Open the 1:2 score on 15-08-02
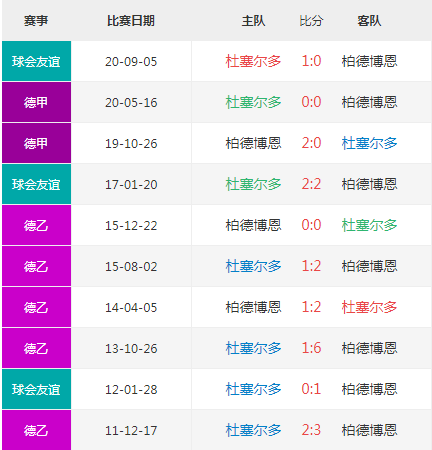 coord(311,266)
